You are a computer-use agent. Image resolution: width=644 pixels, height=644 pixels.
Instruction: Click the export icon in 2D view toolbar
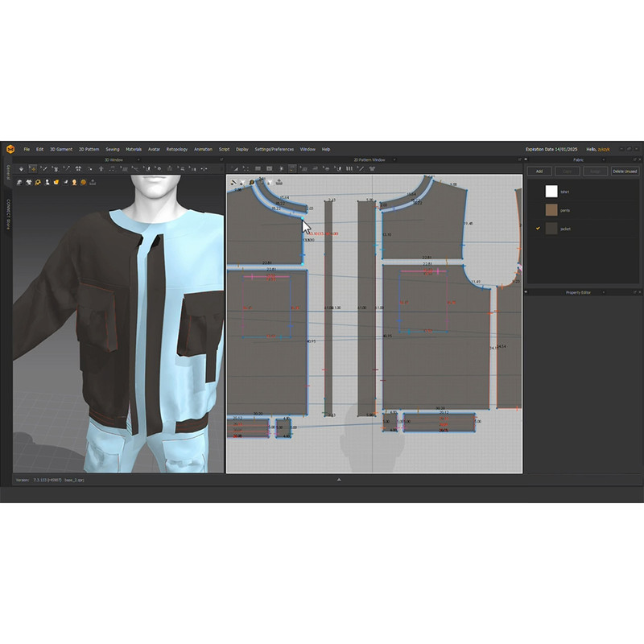(x=279, y=182)
